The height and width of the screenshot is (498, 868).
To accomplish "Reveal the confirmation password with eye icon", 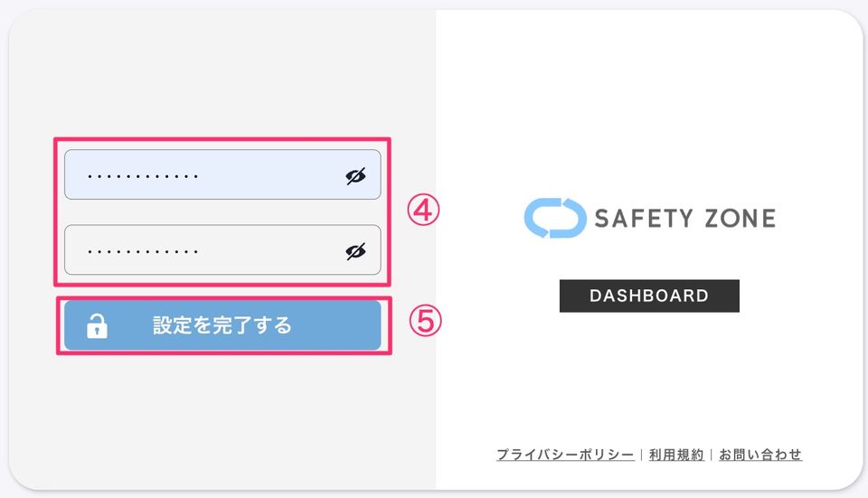I will click(x=355, y=251).
